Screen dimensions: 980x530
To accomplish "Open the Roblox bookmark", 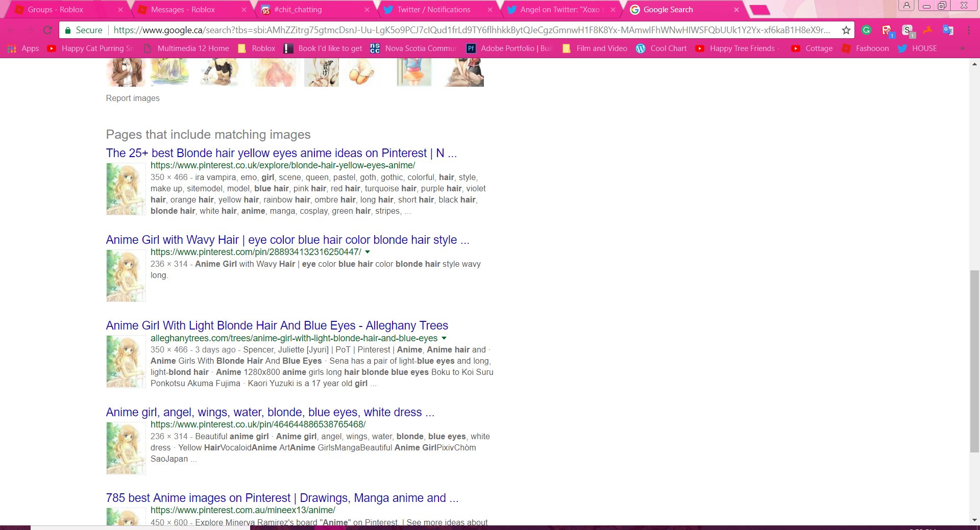I will click(257, 48).
